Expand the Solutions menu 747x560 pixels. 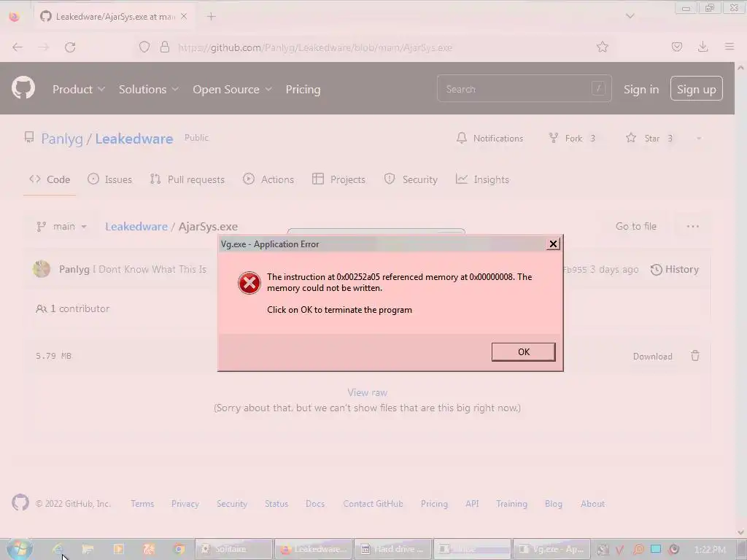point(149,90)
